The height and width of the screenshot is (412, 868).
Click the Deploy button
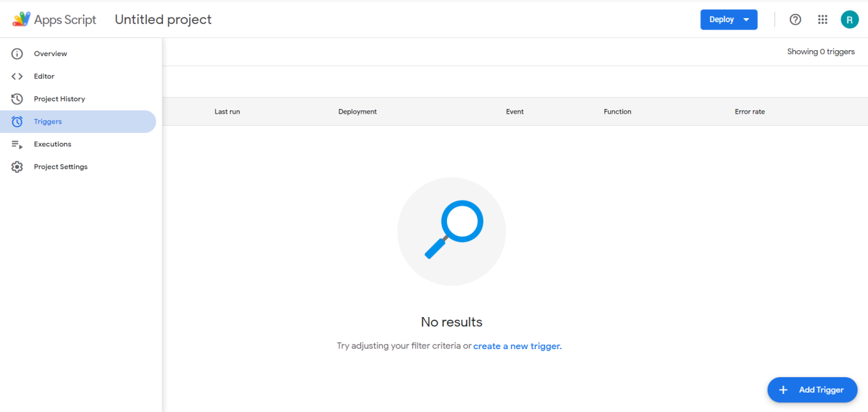pos(722,19)
